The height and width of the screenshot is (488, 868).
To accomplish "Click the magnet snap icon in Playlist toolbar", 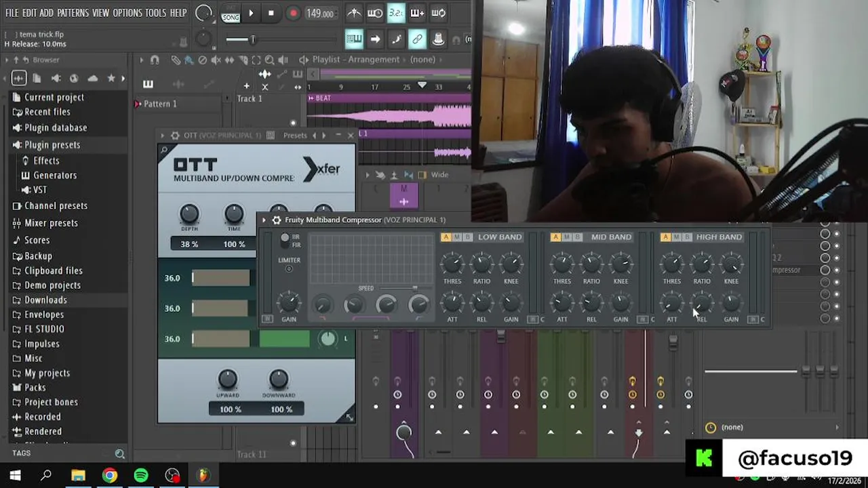I will point(155,60).
